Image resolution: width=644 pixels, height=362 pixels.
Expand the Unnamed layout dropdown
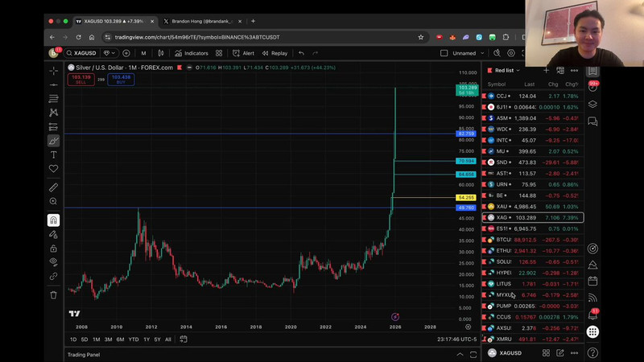[x=468, y=53]
